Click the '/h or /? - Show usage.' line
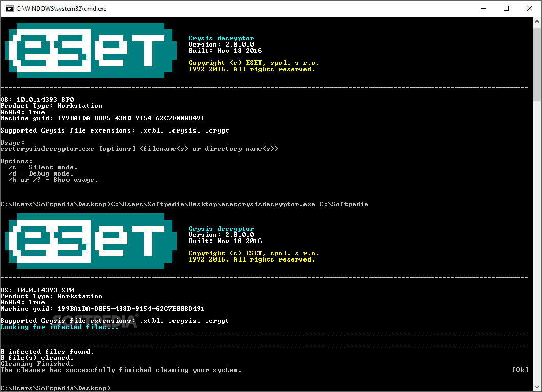The image size is (542, 392). 53,180
